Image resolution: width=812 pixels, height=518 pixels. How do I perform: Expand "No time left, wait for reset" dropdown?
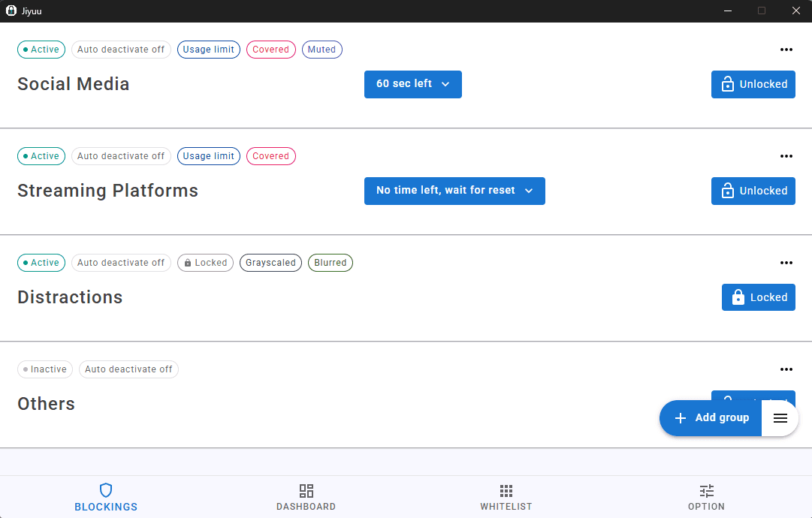click(454, 191)
